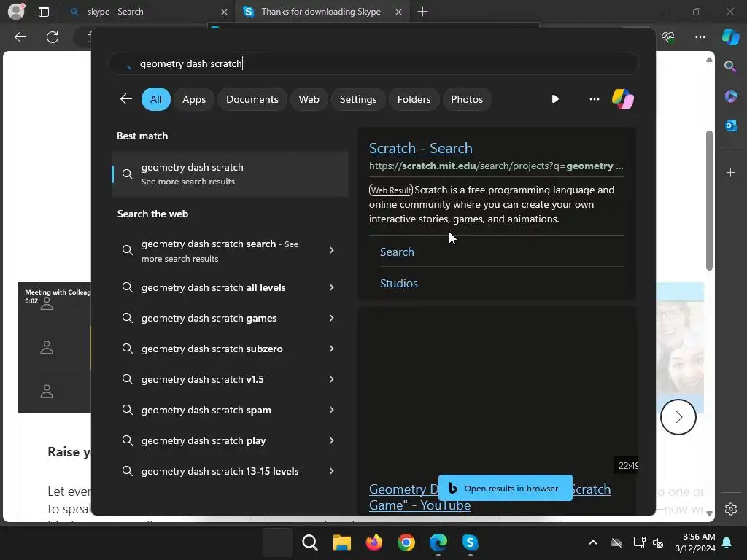Expand 'geometry dash scratch search' suggestion

coord(331,250)
